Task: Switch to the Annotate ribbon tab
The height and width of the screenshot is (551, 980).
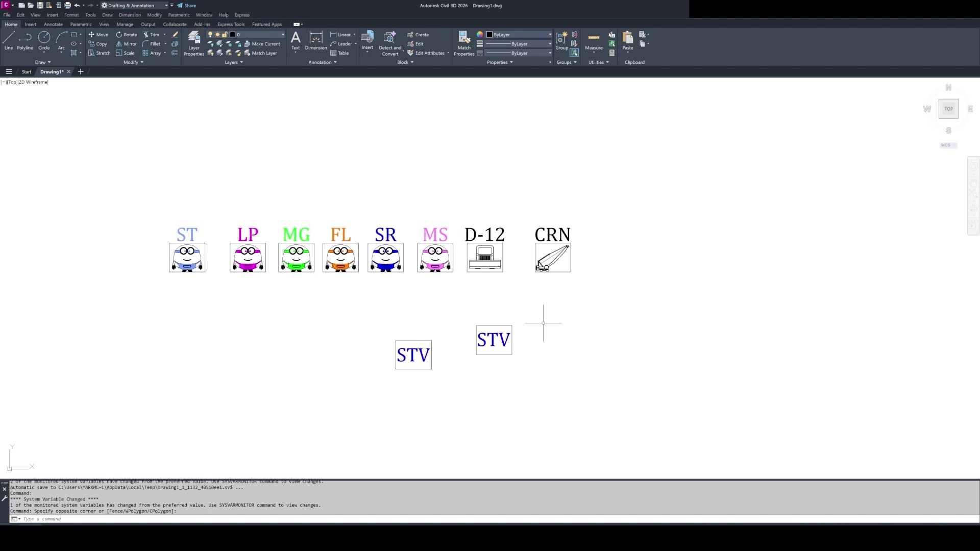Action: [x=53, y=24]
